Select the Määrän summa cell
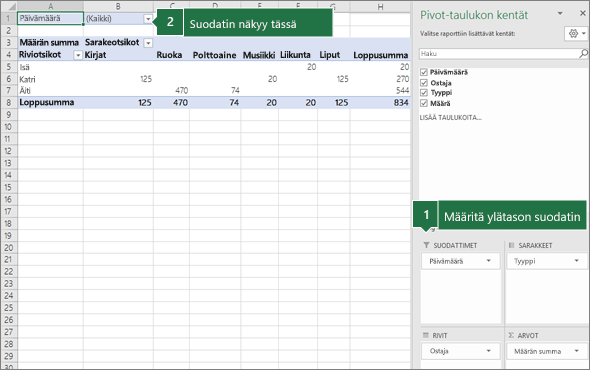This screenshot has width=590, height=370. (x=50, y=43)
